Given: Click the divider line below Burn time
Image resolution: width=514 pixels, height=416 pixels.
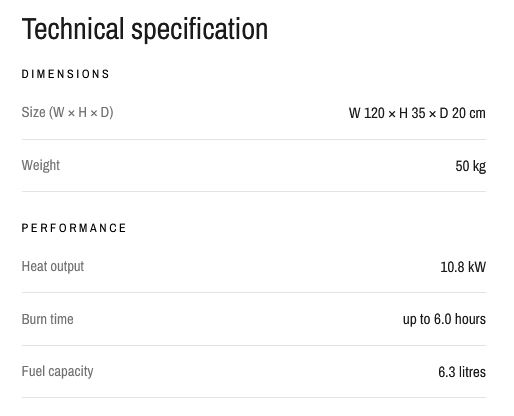Looking at the screenshot, I should click(x=254, y=345).
